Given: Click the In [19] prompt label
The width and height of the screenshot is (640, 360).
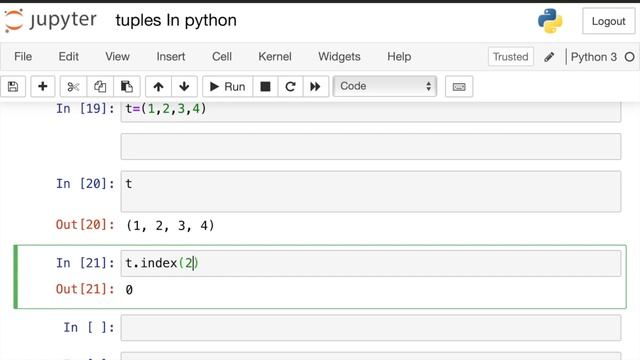Looking at the screenshot, I should (85, 109).
